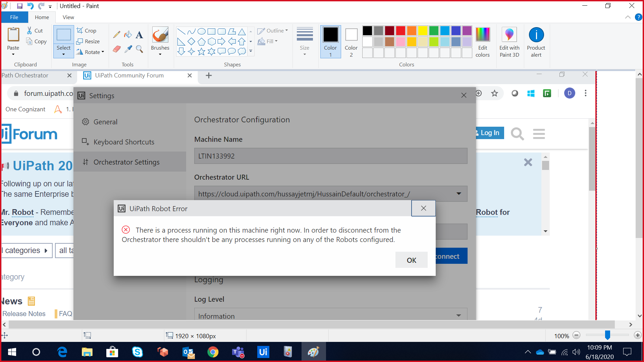Open UiPath from the taskbar
The width and height of the screenshot is (644, 362).
coord(263,352)
